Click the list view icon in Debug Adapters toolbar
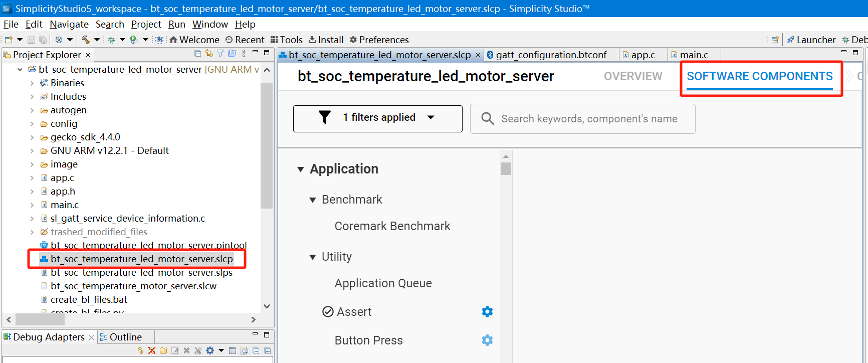Viewport: 868px width, 363px height. [x=233, y=350]
